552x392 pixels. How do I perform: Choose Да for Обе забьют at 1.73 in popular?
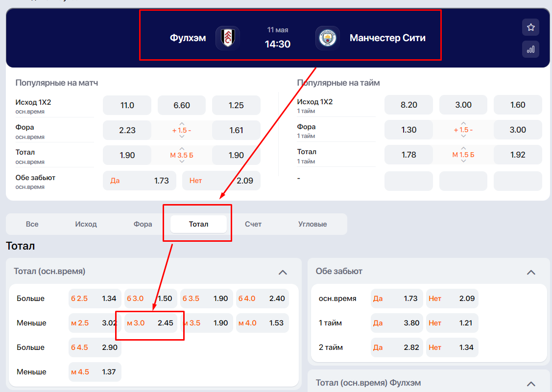click(x=140, y=181)
